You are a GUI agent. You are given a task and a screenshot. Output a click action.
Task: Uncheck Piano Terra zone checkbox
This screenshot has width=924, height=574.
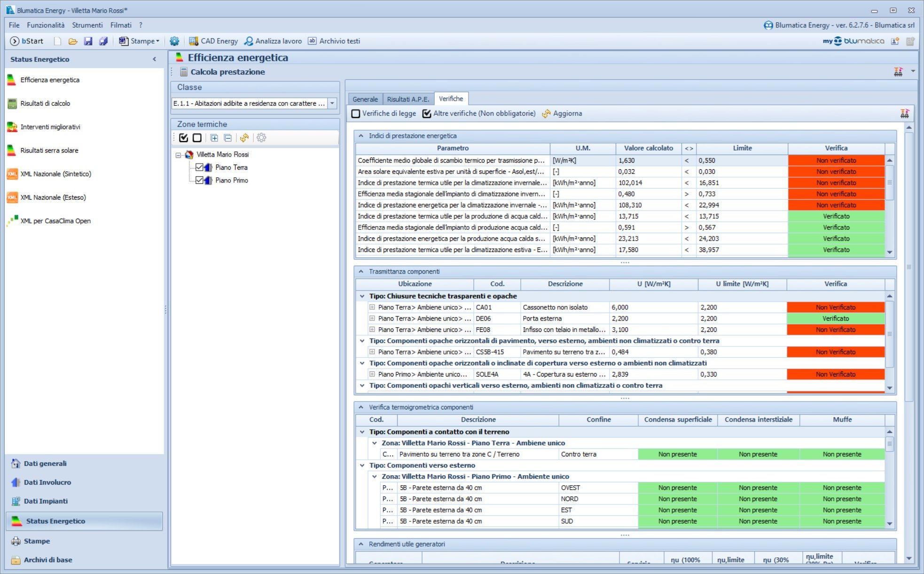[199, 167]
